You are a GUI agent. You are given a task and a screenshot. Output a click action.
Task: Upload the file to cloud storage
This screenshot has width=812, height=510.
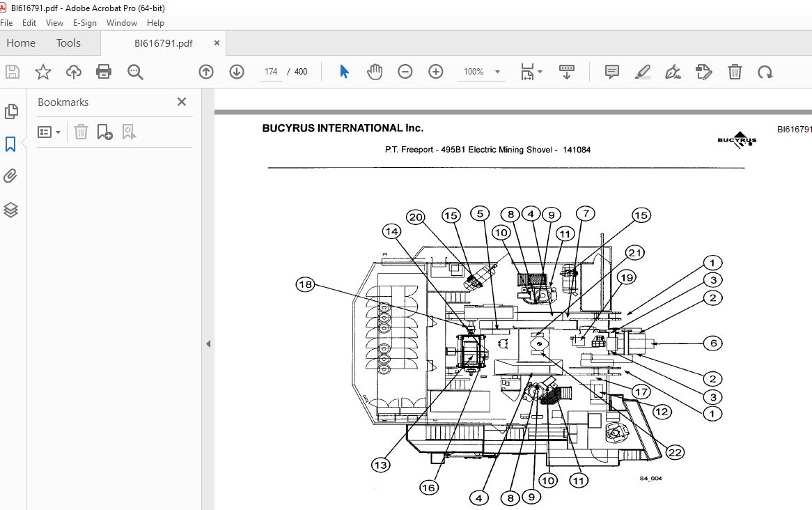(74, 72)
